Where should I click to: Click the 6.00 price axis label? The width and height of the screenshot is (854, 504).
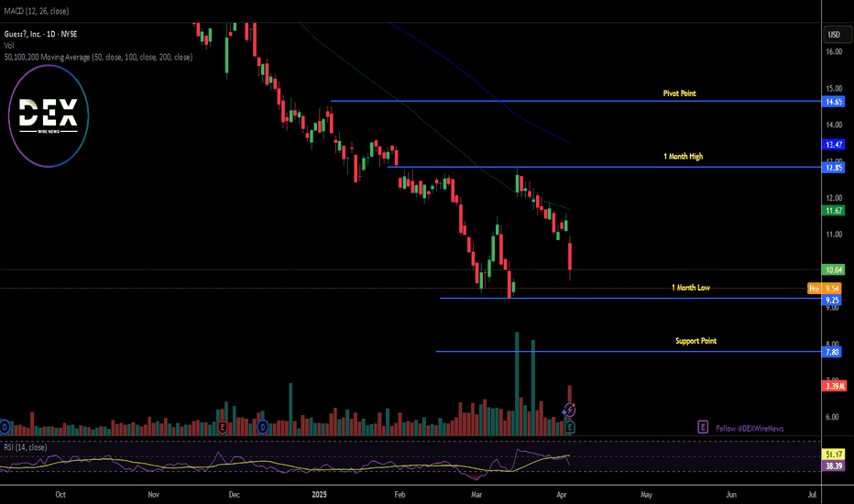tap(834, 417)
